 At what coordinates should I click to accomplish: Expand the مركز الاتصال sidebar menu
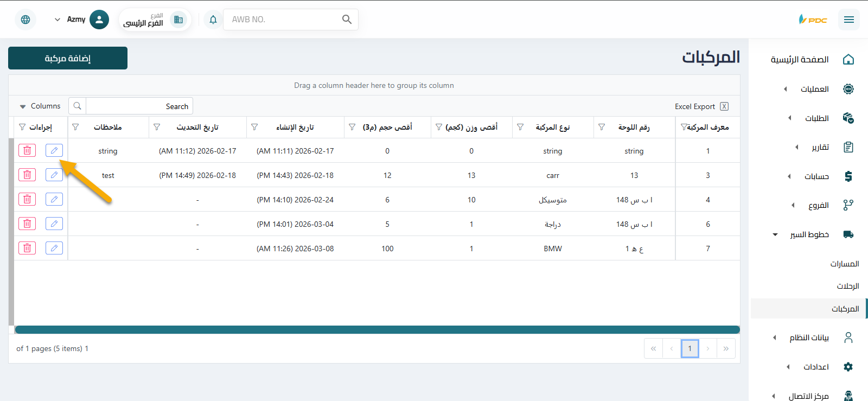point(774,396)
